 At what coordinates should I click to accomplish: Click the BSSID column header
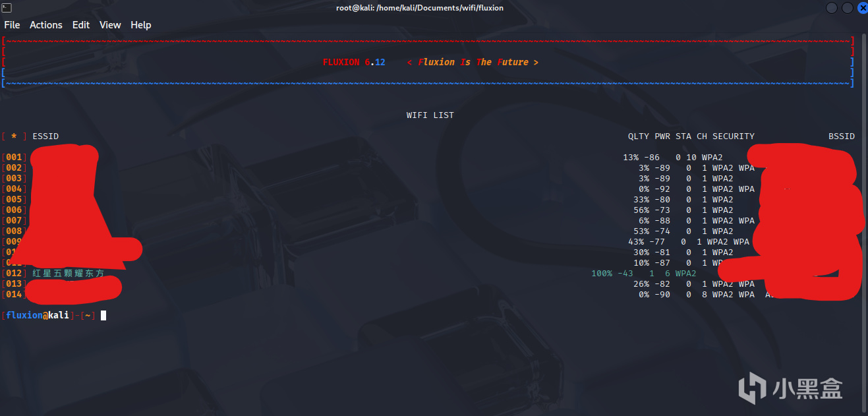(842, 136)
